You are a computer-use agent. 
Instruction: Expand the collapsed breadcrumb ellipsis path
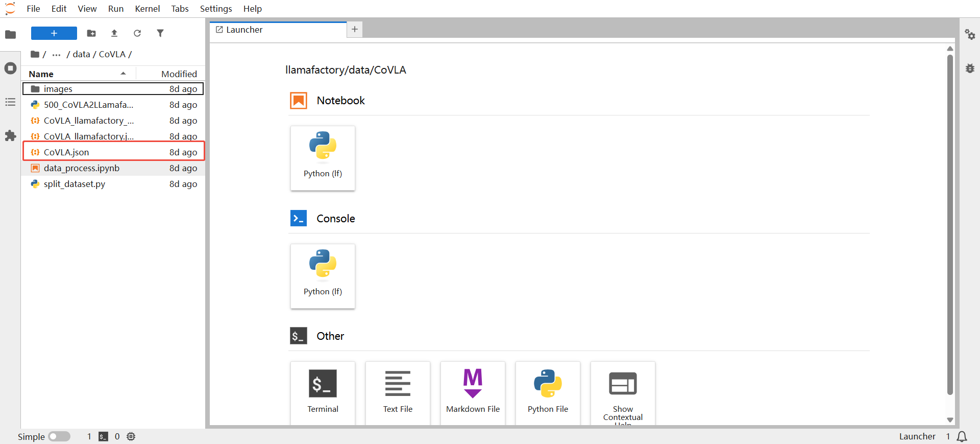[56, 55]
